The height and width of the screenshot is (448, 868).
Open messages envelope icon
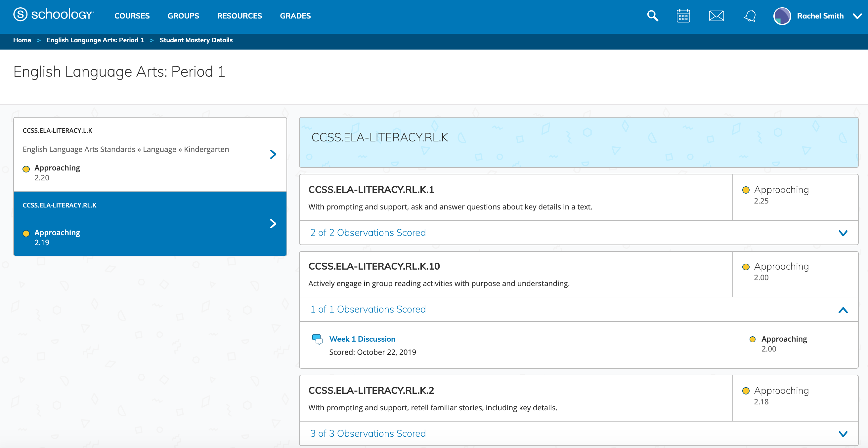[x=716, y=16]
